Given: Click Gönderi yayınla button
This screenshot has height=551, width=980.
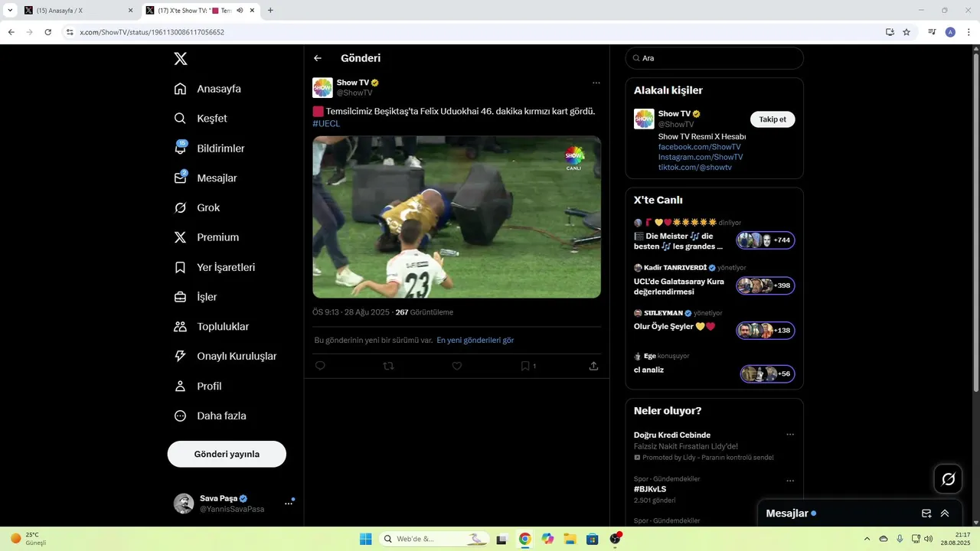Looking at the screenshot, I should [227, 454].
